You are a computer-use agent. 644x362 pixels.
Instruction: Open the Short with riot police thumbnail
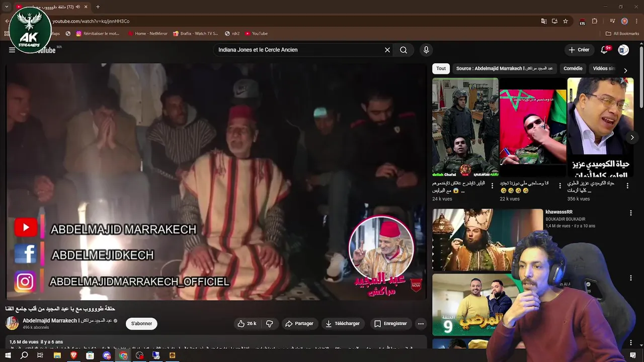point(465,127)
